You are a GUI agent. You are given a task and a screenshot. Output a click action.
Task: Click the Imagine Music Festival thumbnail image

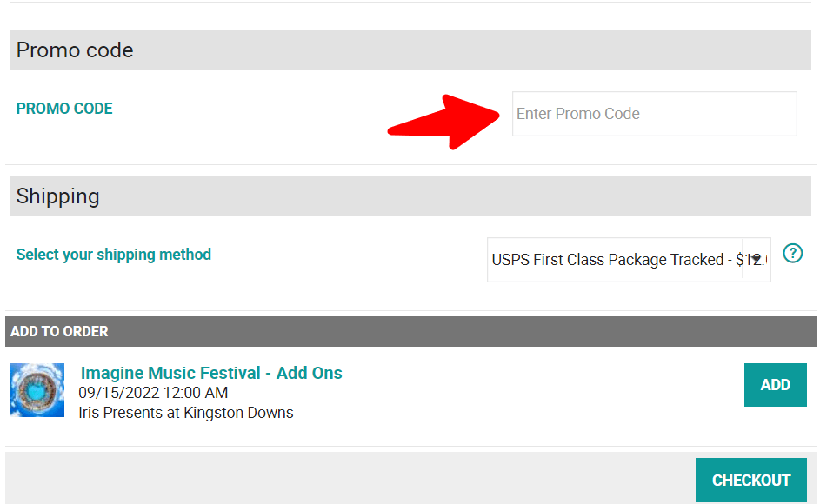click(37, 390)
